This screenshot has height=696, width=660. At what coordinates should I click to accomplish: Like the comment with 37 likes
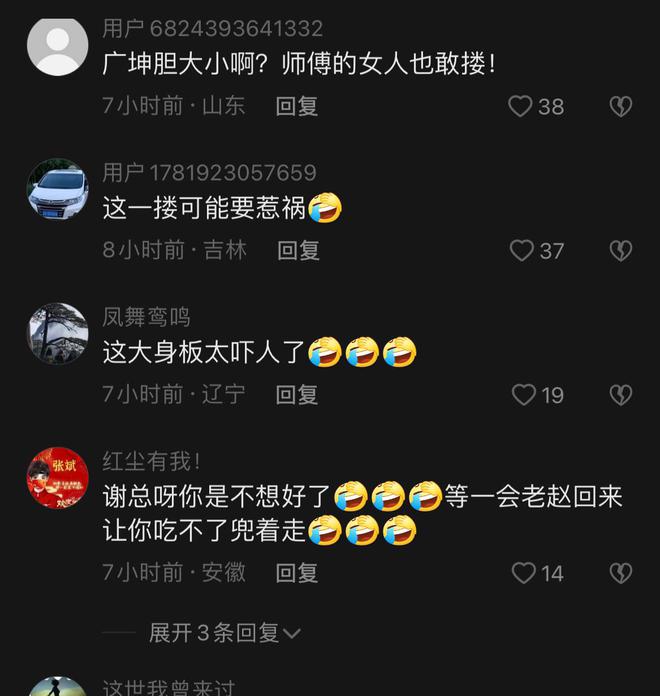522,251
